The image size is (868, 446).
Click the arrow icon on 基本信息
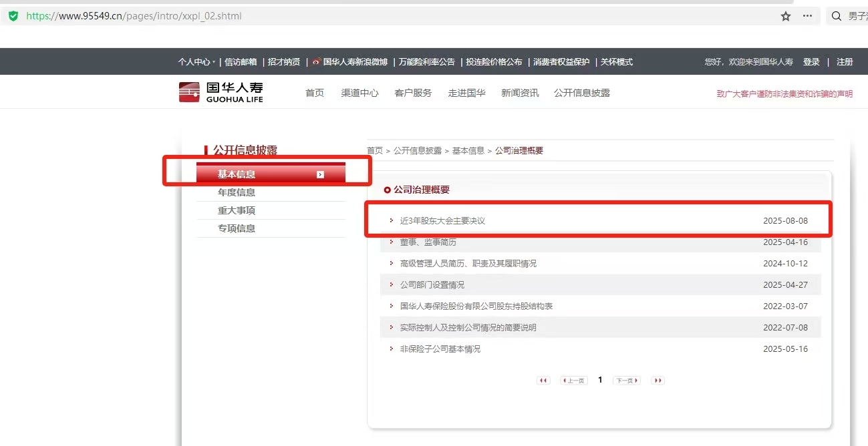[x=320, y=174]
